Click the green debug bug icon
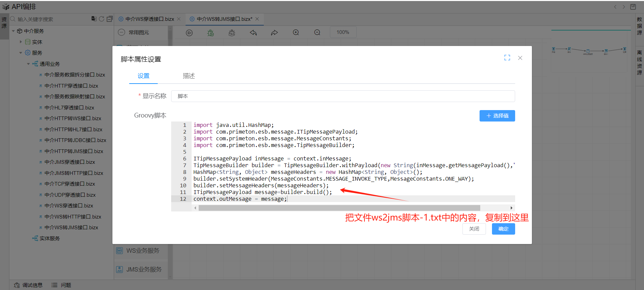This screenshot has height=290, width=644. pyautogui.click(x=210, y=33)
